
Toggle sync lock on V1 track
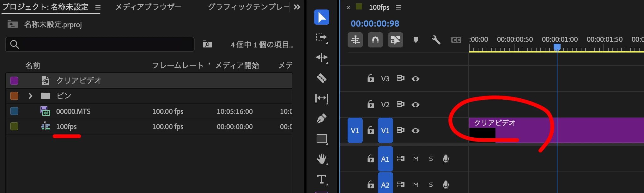coord(401,130)
